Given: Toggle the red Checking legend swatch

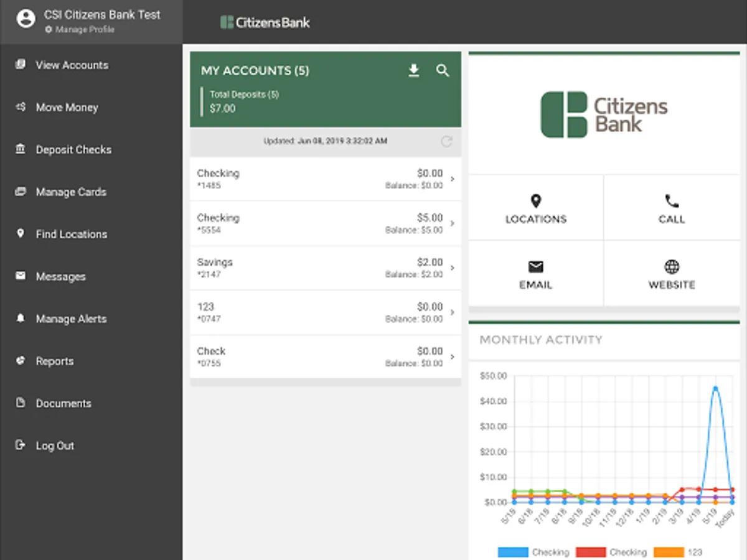Looking at the screenshot, I should pyautogui.click(x=591, y=552).
